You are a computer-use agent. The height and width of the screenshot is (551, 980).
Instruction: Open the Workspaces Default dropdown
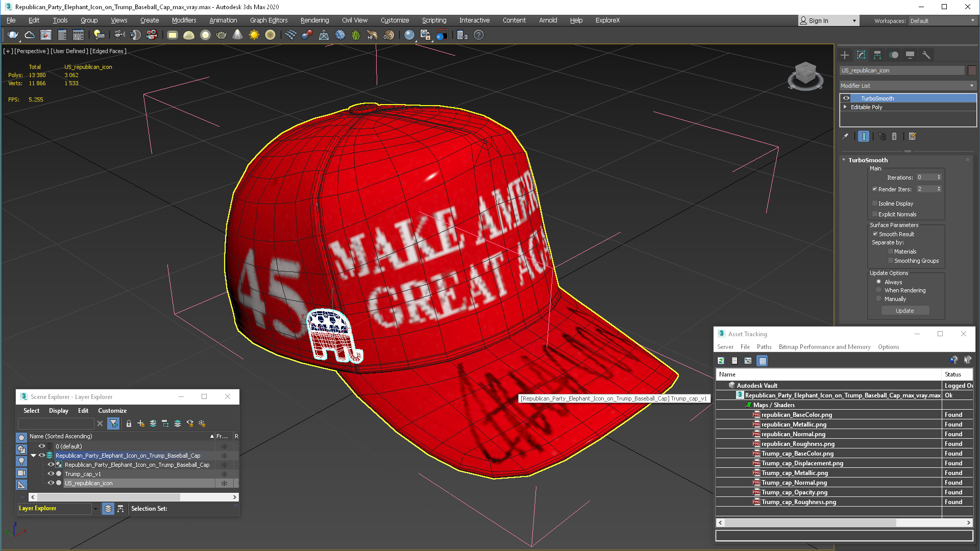942,21
